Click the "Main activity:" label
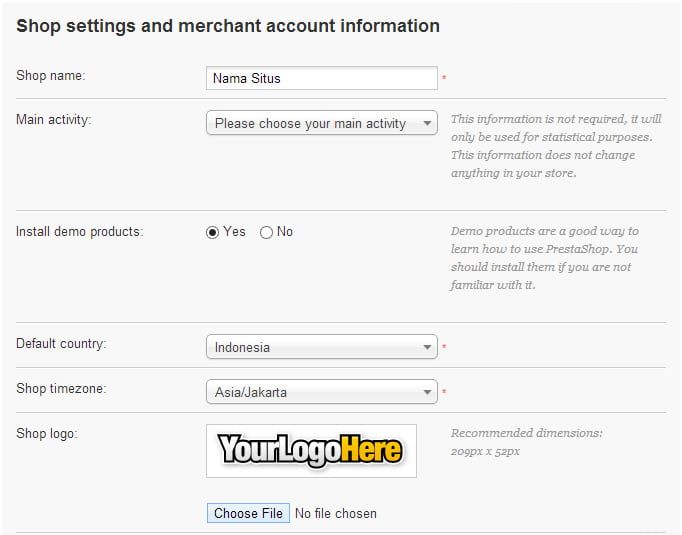The height and width of the screenshot is (535, 682). (54, 119)
